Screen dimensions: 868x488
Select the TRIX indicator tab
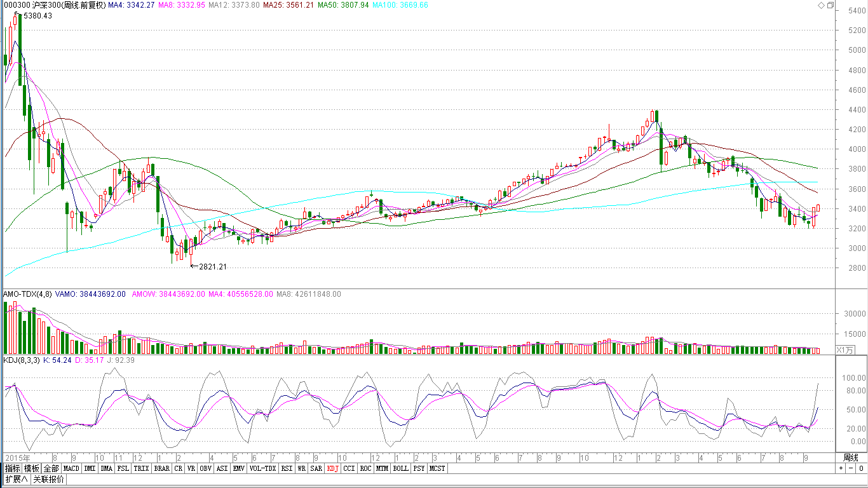[x=142, y=469]
